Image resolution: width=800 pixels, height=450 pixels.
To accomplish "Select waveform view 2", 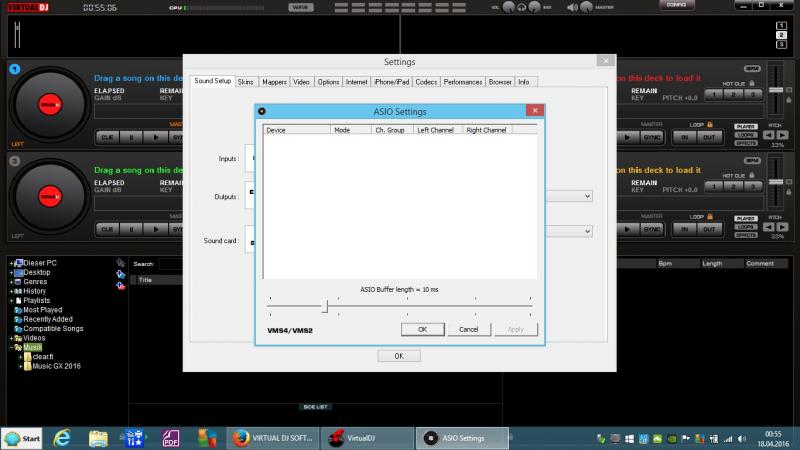I will coord(781,35).
